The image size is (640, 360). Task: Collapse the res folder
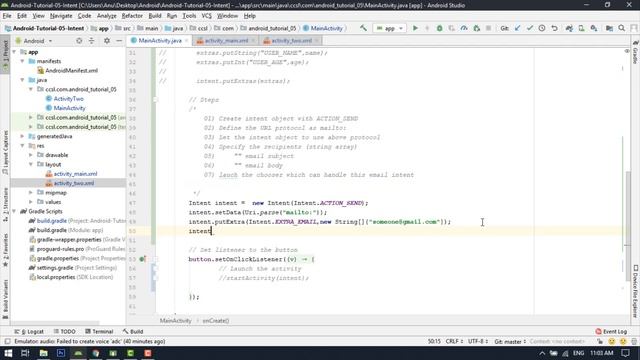23,146
